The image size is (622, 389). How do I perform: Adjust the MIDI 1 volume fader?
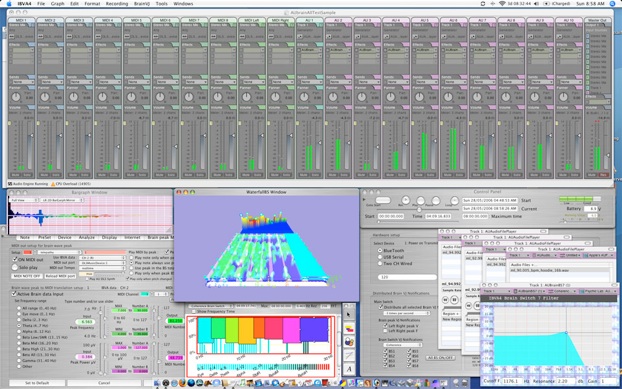tap(31, 136)
